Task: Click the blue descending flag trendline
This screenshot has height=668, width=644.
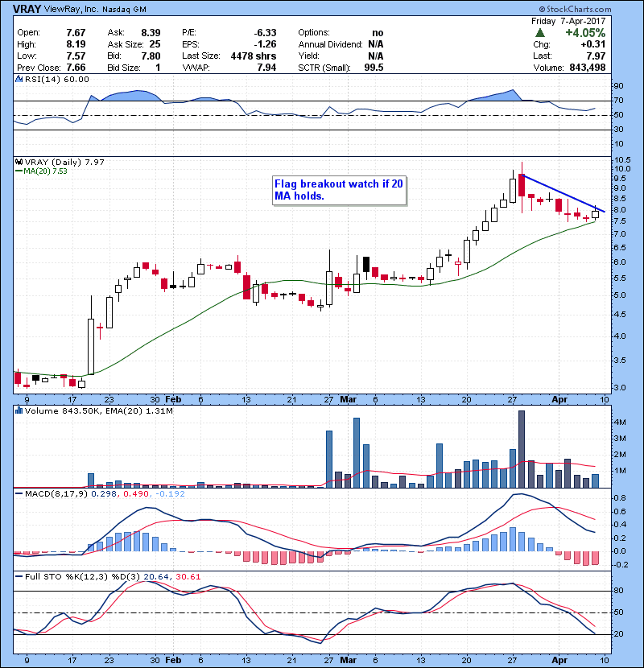Action: (563, 193)
